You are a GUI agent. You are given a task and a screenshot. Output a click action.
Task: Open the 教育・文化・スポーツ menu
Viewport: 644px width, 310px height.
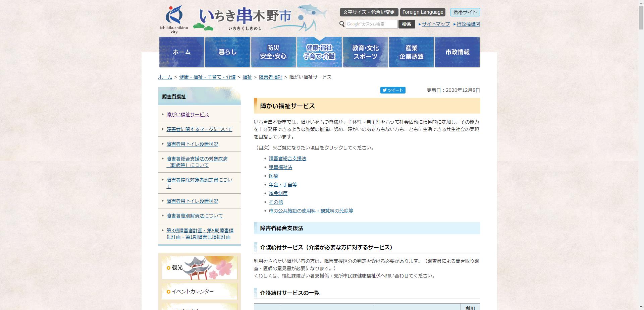365,52
